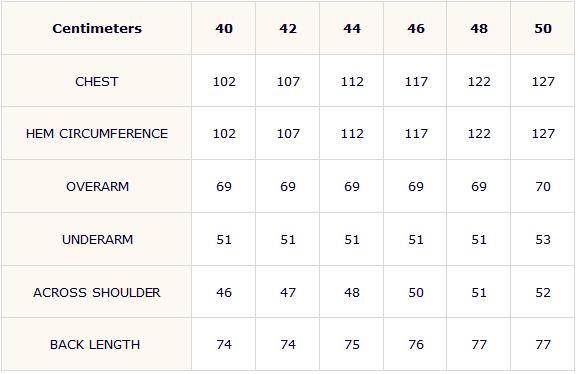
Task: Click chest value 102 for size 40
Action: (x=224, y=81)
